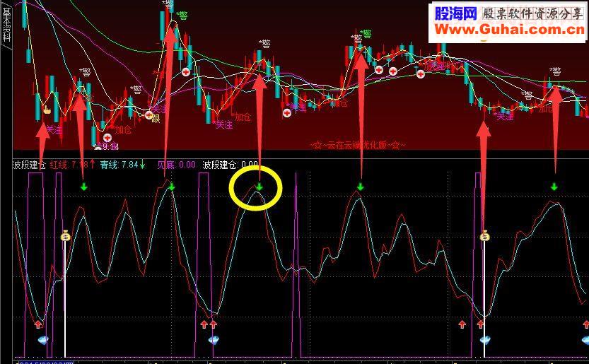Image resolution: width=589 pixels, height=364 pixels.
Task: Click the red up arrow after 红线 value
Action: point(93,164)
